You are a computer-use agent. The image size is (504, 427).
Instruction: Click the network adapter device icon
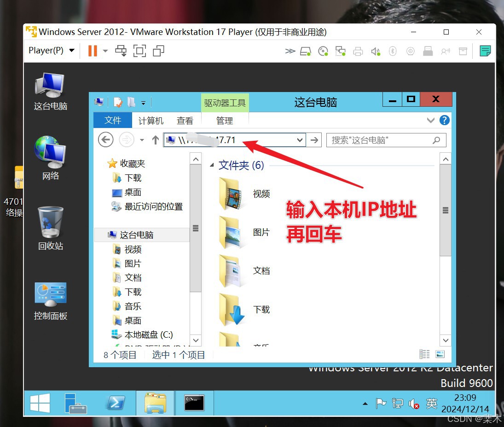tap(341, 51)
